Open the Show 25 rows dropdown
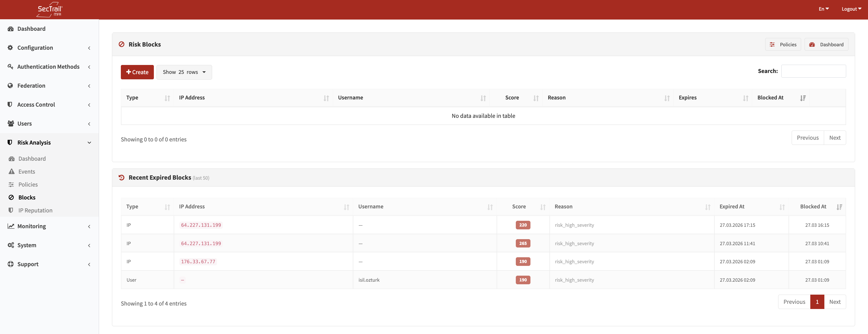This screenshot has height=334, width=868. (184, 72)
